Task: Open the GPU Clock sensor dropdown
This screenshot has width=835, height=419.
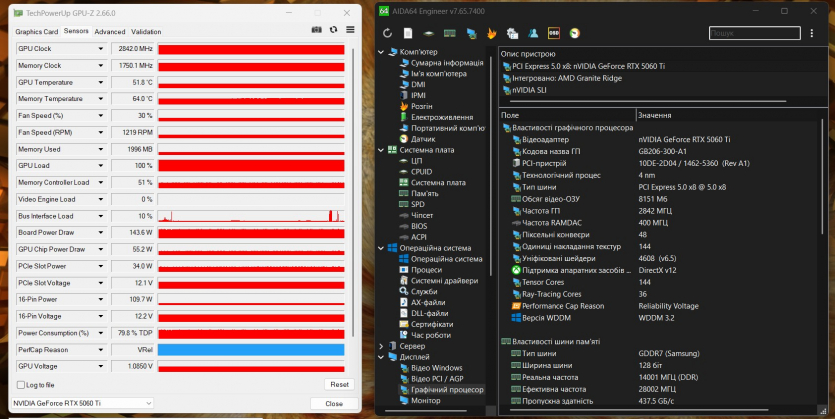Action: tap(100, 48)
